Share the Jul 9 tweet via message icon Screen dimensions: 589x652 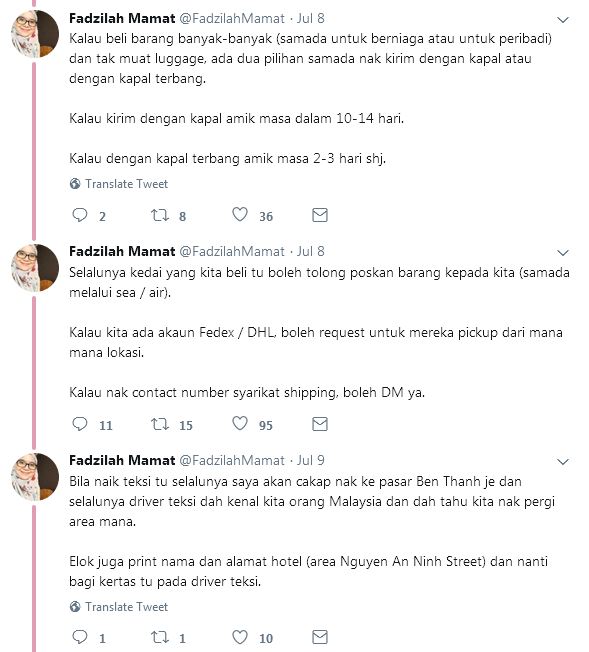pyautogui.click(x=320, y=637)
